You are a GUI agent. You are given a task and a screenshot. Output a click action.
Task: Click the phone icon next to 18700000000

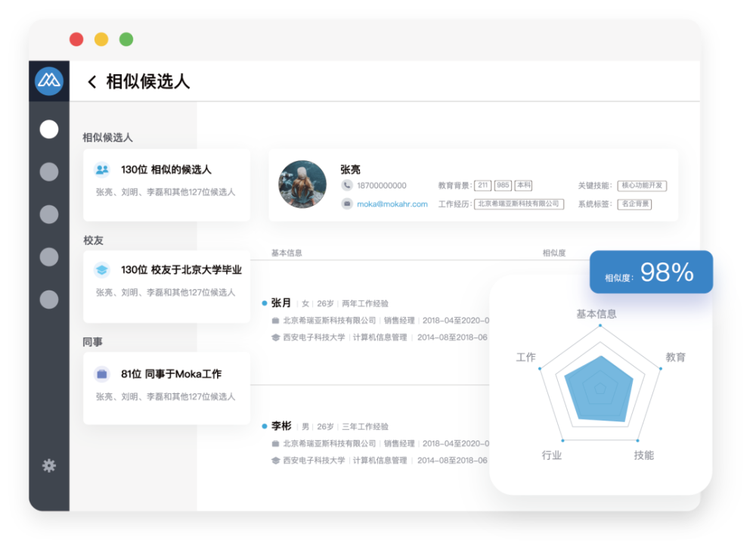[x=347, y=185]
